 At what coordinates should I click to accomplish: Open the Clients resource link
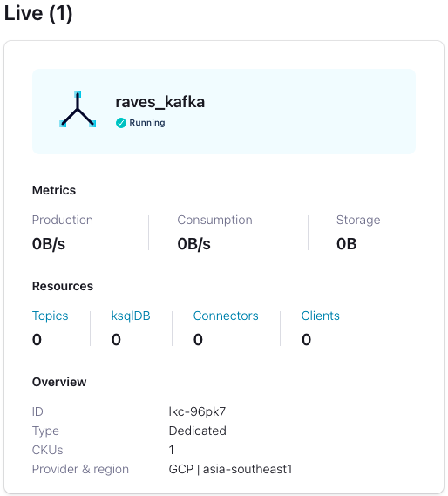[320, 316]
